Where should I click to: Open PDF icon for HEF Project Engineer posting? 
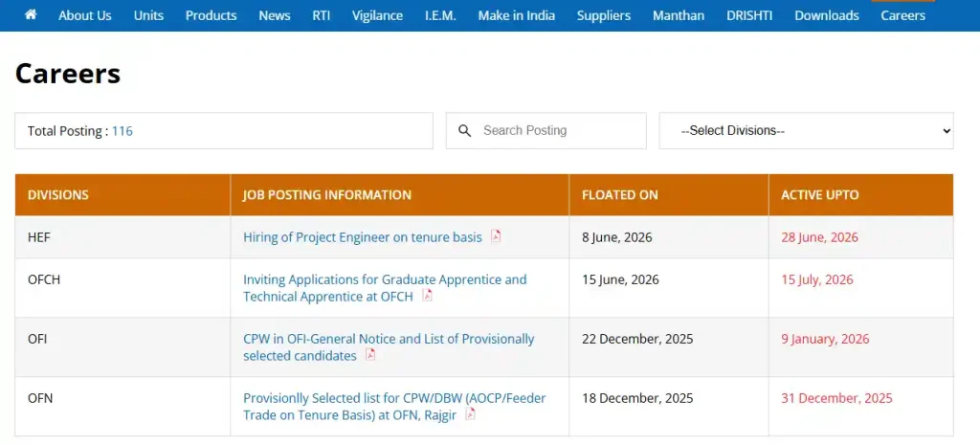tap(496, 236)
